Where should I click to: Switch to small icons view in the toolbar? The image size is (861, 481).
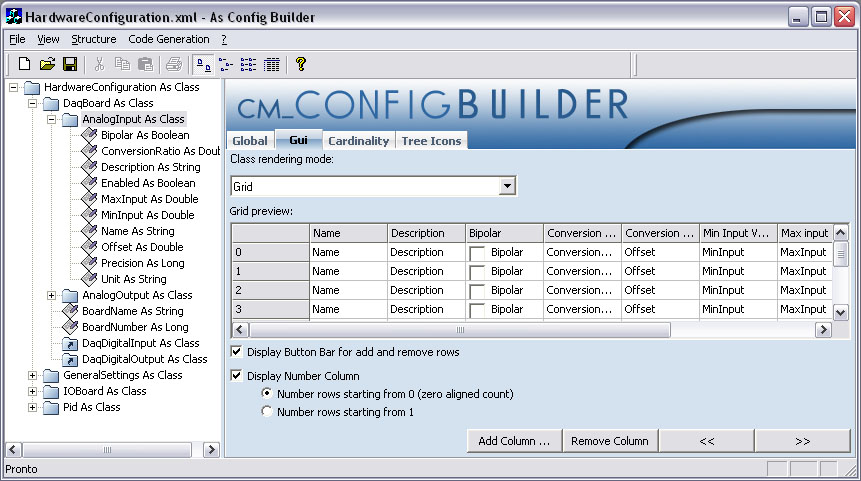click(x=225, y=64)
